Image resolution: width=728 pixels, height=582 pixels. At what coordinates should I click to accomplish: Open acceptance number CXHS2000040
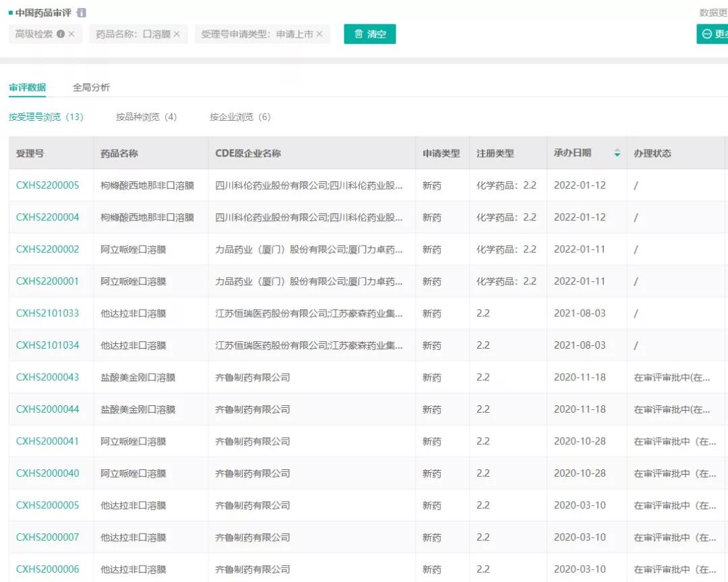click(x=47, y=473)
